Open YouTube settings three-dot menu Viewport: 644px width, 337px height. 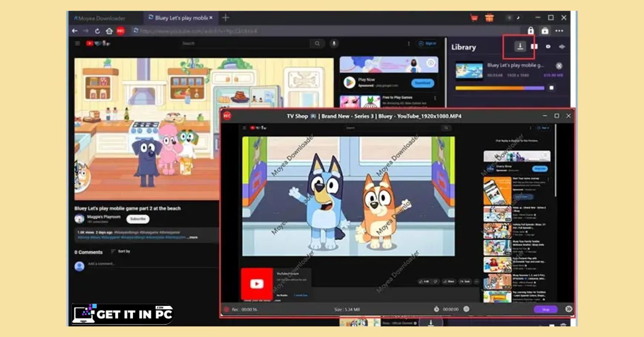[408, 43]
